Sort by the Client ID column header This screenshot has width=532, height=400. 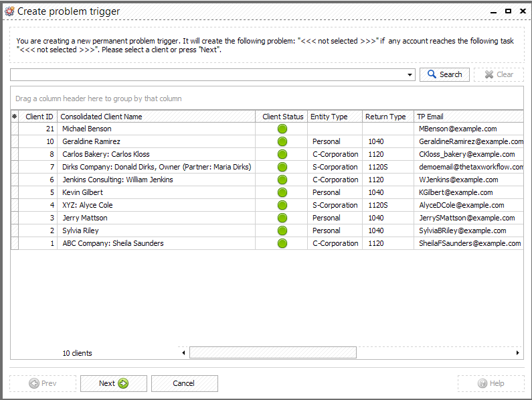38,117
